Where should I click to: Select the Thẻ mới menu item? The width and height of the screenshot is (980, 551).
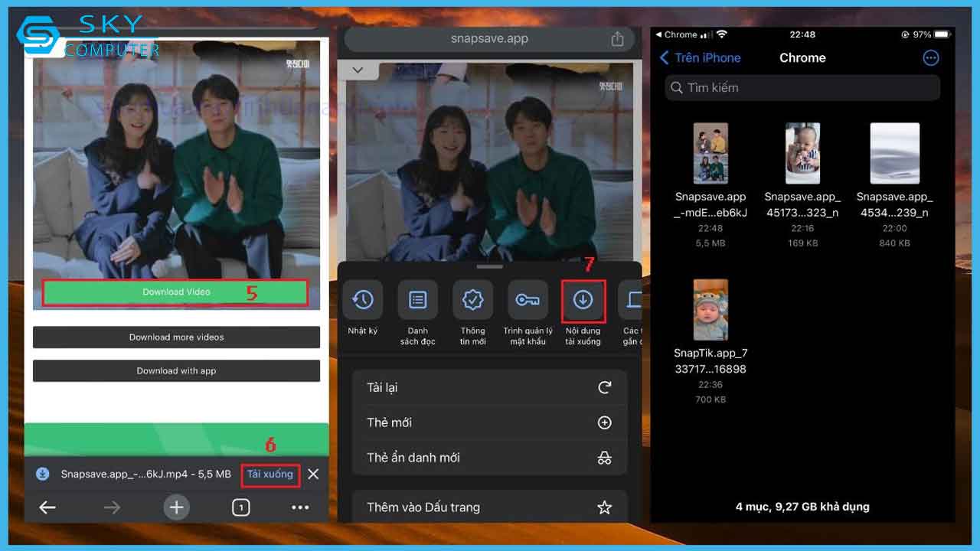[490, 422]
